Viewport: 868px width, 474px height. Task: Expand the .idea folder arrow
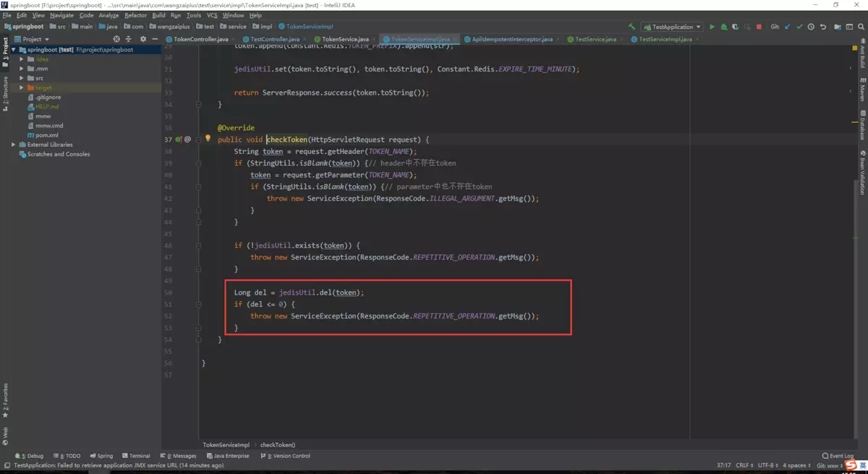(x=22, y=59)
